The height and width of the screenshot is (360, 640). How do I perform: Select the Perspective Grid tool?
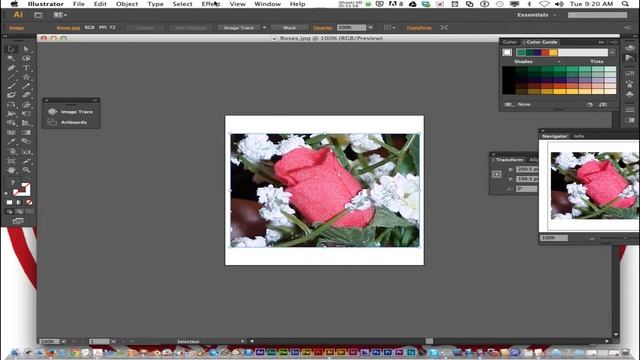point(26,123)
